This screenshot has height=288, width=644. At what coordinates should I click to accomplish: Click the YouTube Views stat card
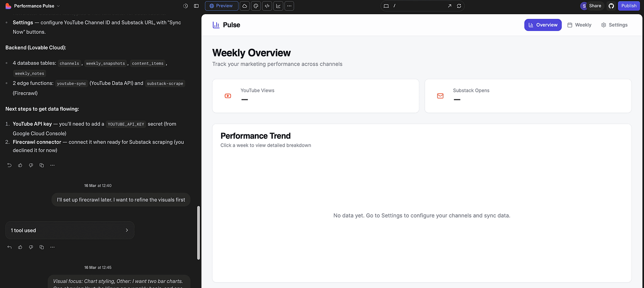315,96
